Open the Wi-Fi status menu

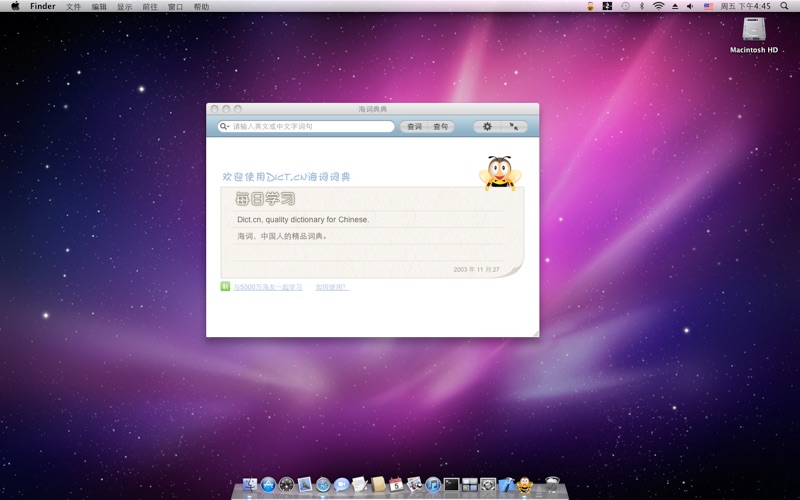pyautogui.click(x=658, y=6)
